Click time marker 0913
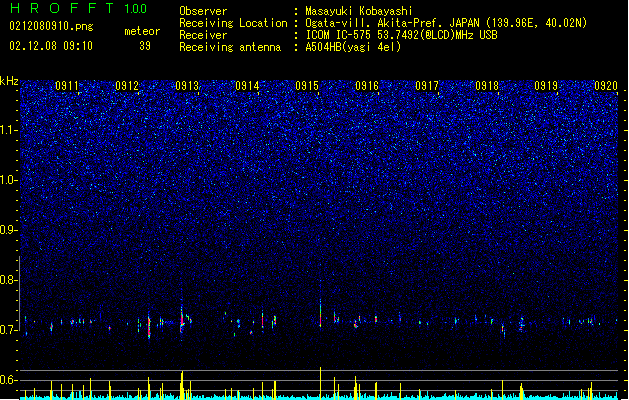The width and height of the screenshot is (629, 400). pyautogui.click(x=187, y=86)
